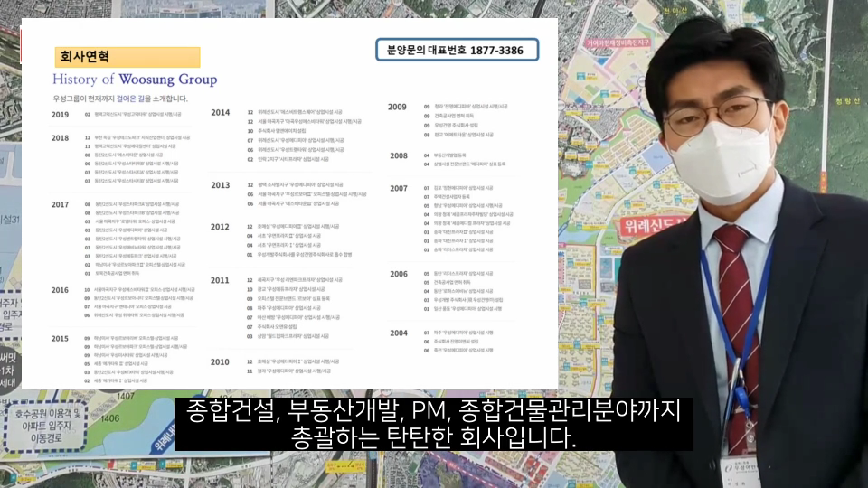Select the 2007 year heading
868x488 pixels.
click(399, 189)
